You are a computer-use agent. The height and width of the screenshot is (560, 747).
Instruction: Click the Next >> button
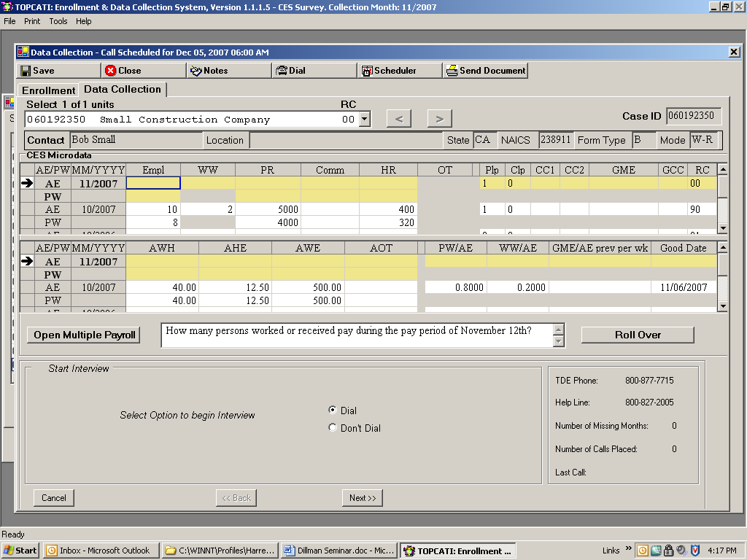tap(363, 498)
